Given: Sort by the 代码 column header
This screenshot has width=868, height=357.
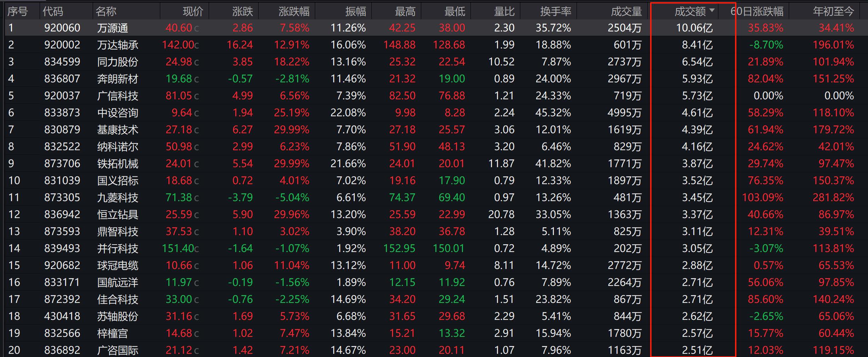Looking at the screenshot, I should (53, 12).
